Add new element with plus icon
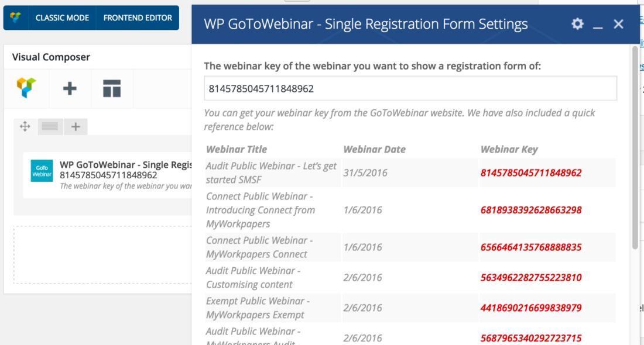The image size is (644, 345). 70,88
